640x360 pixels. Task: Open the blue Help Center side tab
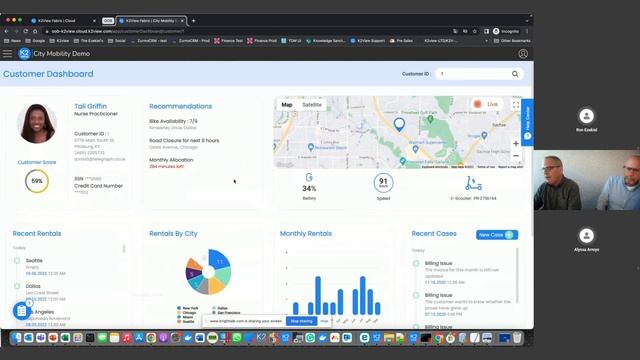pyautogui.click(x=527, y=122)
